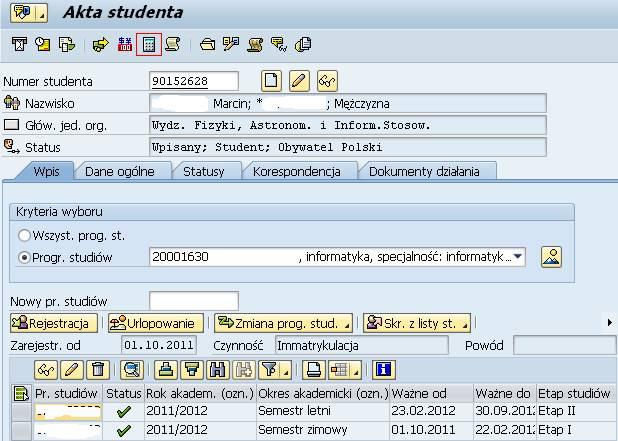618x441 pixels.
Task: Click the Urlopowanie button
Action: pyautogui.click(x=156, y=323)
